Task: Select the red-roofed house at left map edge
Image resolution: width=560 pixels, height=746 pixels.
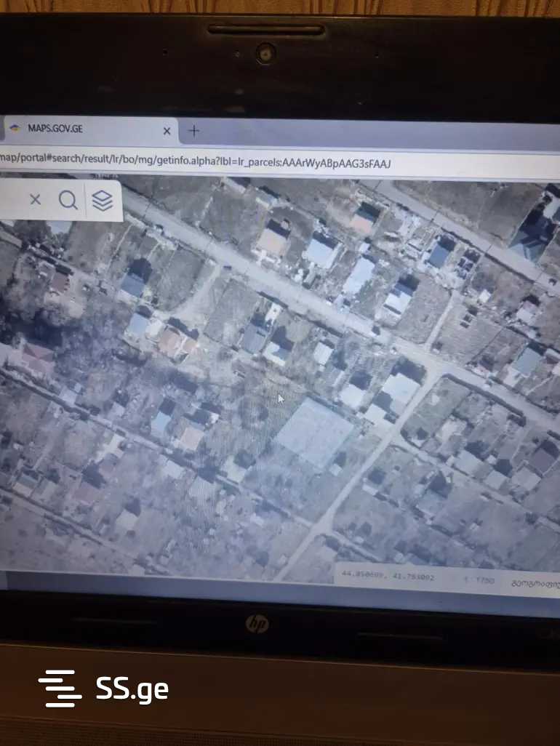Action: pos(36,358)
